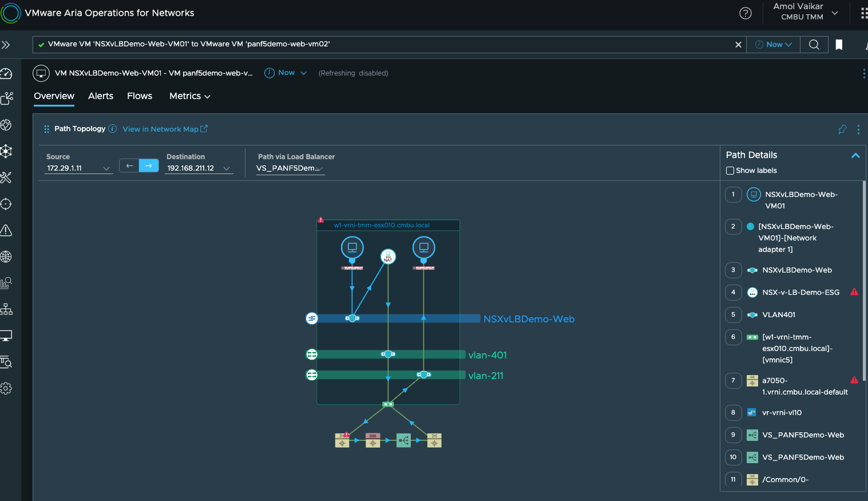Open the analytics chart search sidebar icon

click(x=6, y=283)
